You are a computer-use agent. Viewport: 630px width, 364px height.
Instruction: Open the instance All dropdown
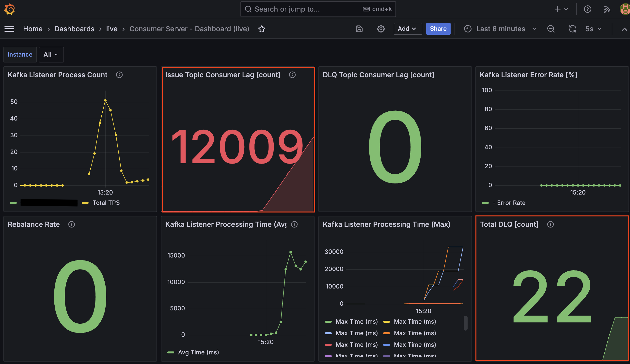[x=51, y=54]
